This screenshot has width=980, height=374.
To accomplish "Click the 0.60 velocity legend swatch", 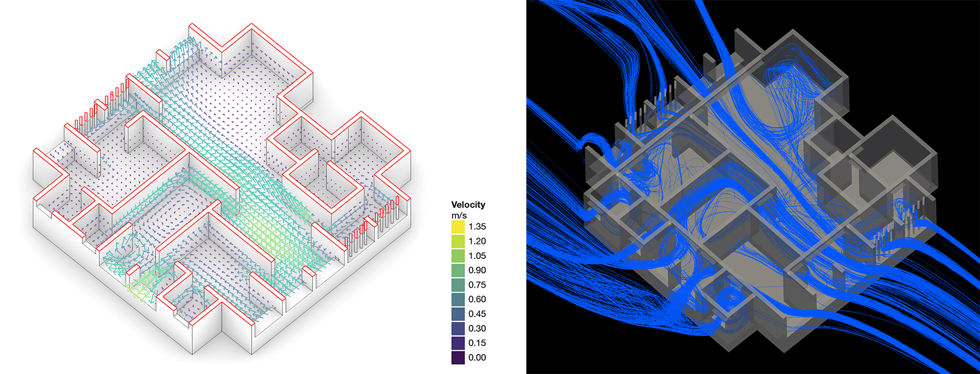I will [x=458, y=299].
